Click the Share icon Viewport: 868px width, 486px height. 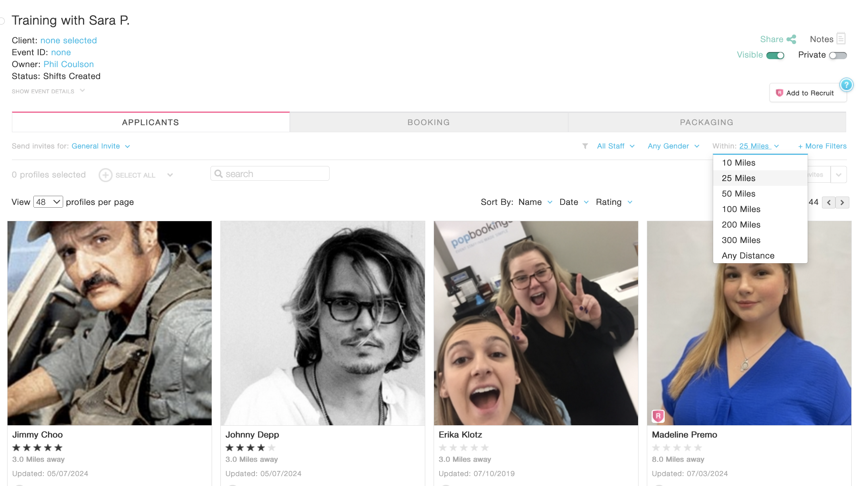click(791, 39)
